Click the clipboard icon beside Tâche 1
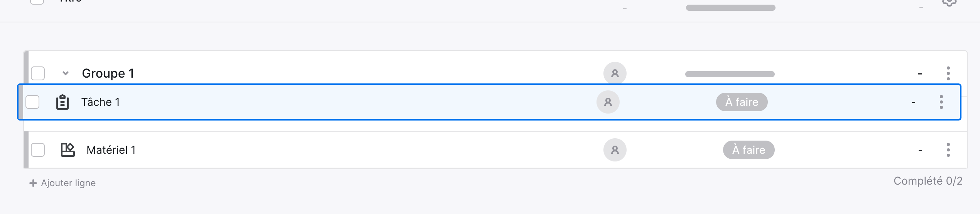980x214 pixels. click(x=63, y=102)
